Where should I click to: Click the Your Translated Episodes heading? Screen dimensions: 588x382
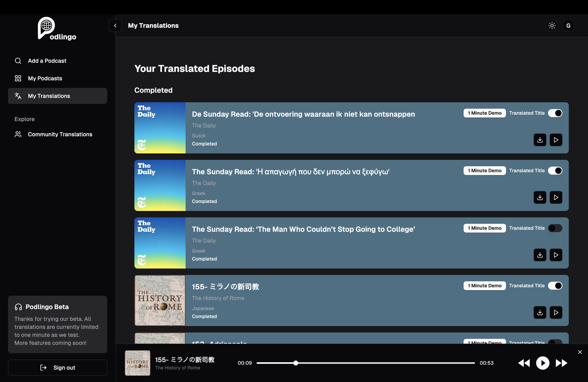coord(194,68)
